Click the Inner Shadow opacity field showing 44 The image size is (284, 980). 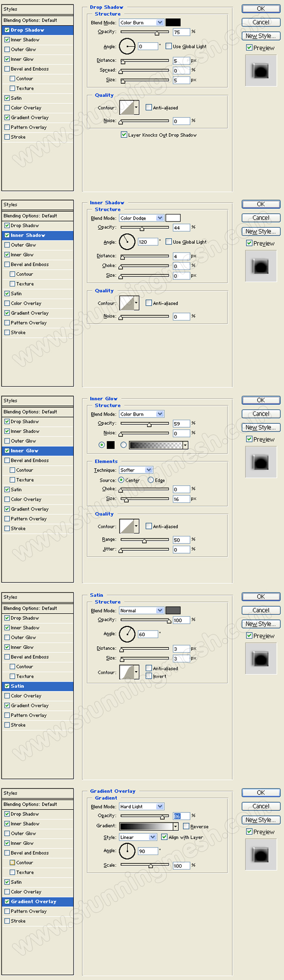[x=181, y=228]
